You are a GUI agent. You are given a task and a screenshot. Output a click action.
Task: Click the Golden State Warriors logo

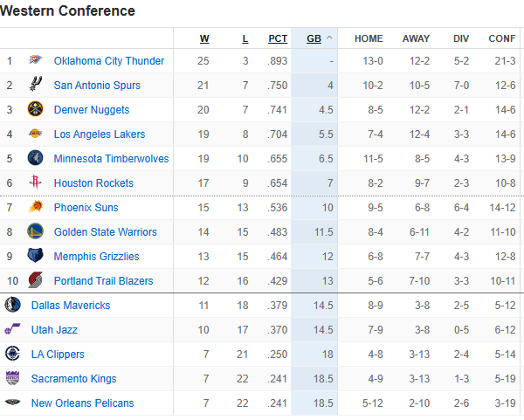click(35, 232)
